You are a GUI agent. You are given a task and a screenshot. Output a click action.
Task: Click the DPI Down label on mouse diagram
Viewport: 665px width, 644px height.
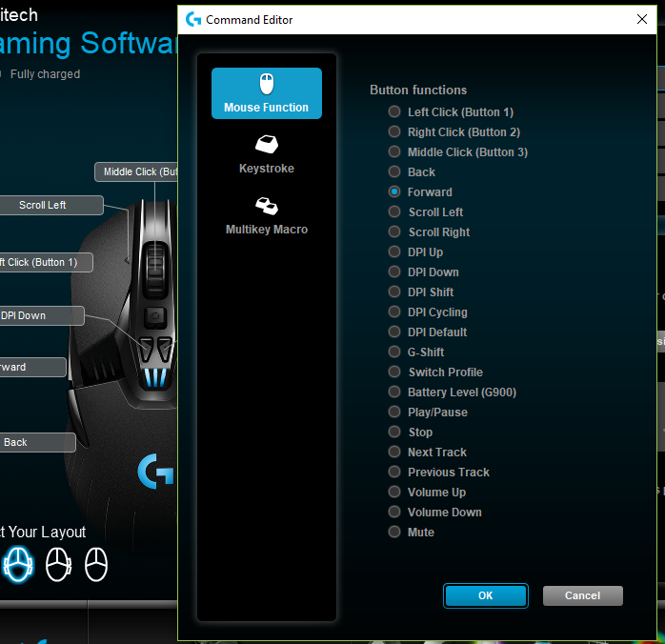point(42,316)
